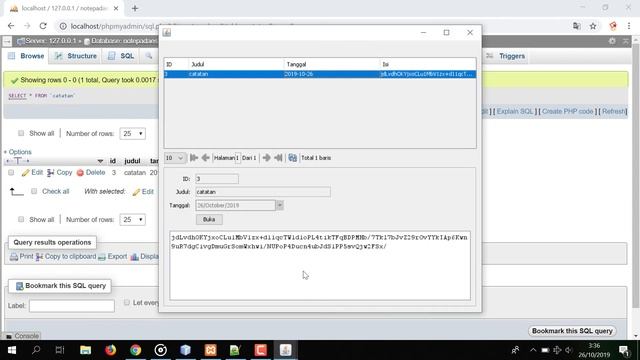Image resolution: width=640 pixels, height=360 pixels.
Task: Click the volume icon in system tray
Action: [x=568, y=350]
